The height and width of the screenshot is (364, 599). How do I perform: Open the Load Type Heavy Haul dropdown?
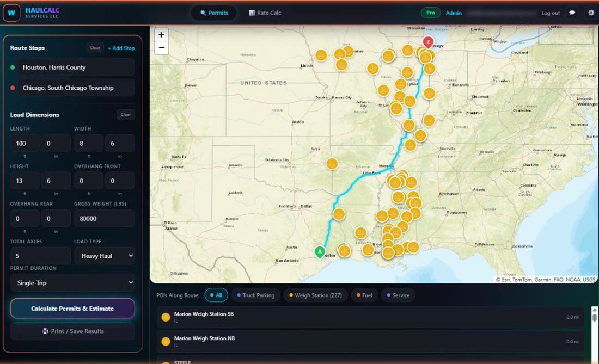[105, 256]
